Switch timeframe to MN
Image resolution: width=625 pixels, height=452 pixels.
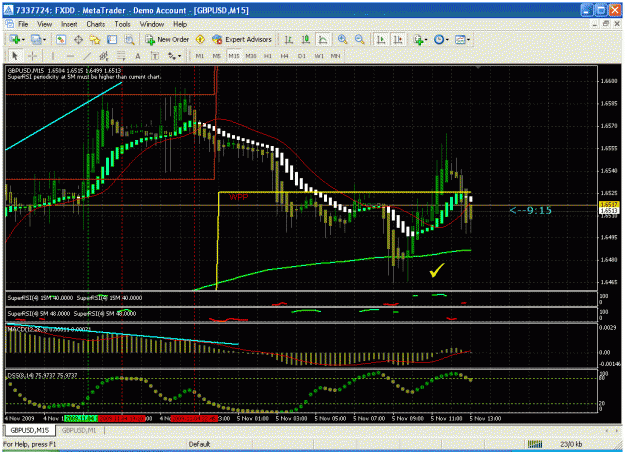click(x=336, y=56)
